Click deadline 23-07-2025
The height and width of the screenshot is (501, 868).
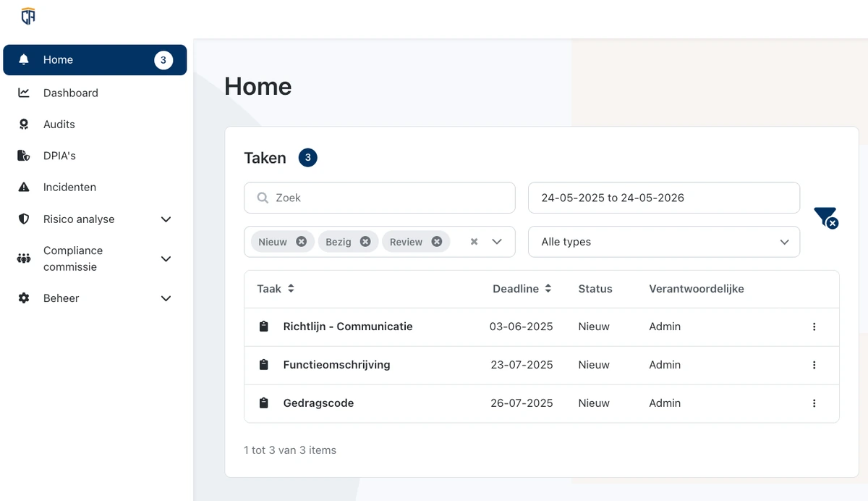click(522, 365)
